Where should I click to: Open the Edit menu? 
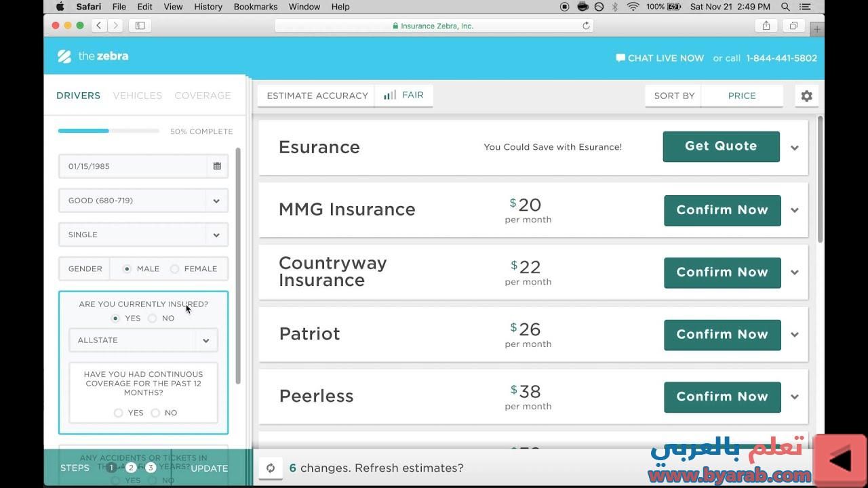tap(144, 7)
